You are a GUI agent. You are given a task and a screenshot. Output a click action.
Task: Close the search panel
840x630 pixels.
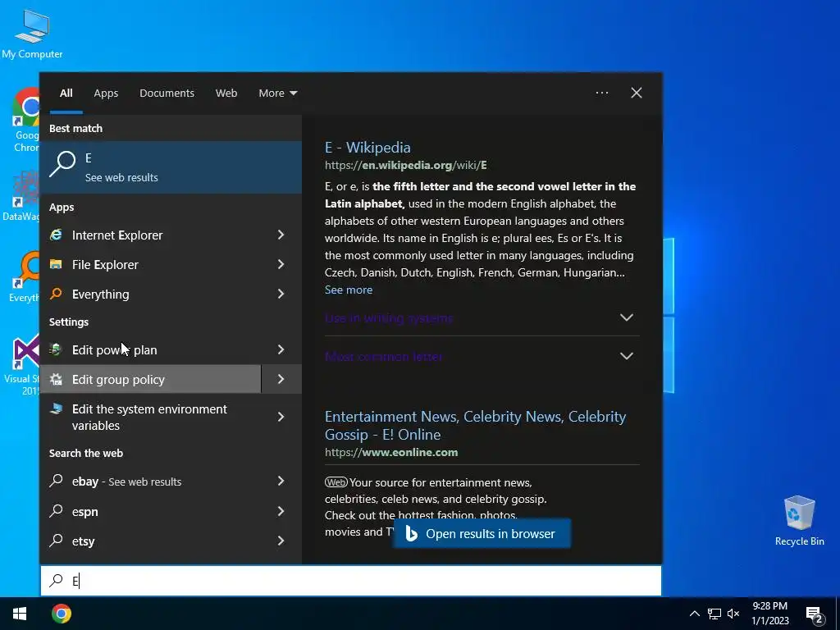[637, 93]
